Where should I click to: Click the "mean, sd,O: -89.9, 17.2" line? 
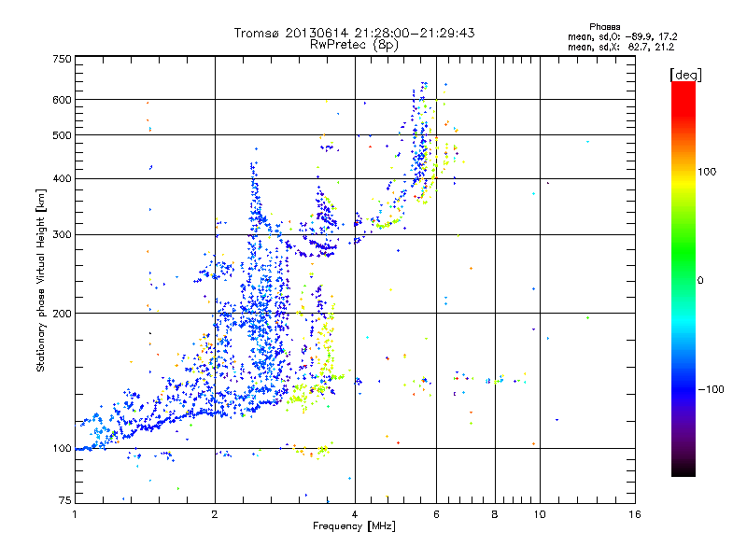[622, 36]
